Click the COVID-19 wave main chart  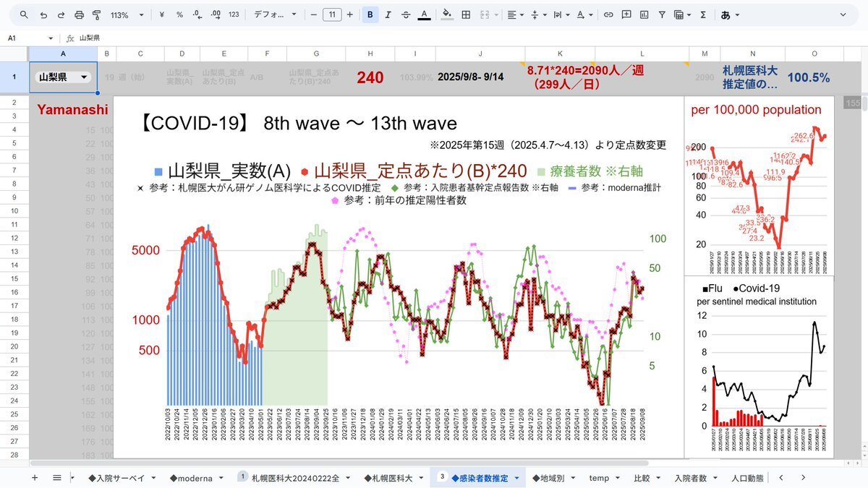click(x=398, y=278)
